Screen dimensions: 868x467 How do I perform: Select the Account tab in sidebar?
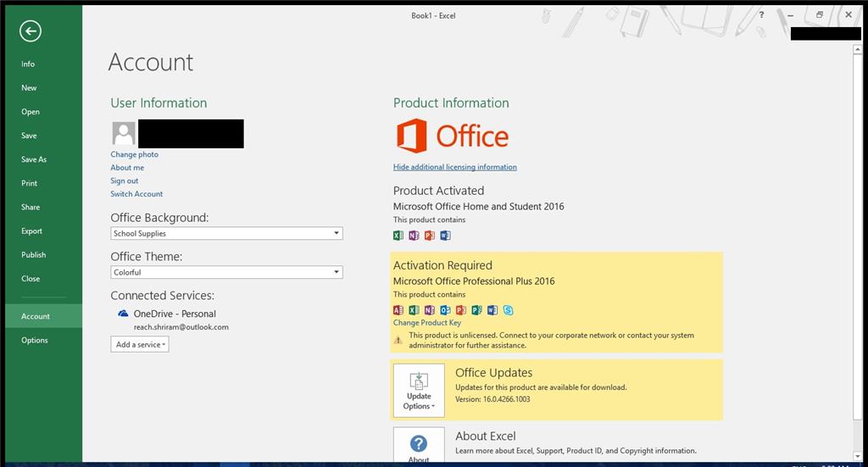(x=44, y=316)
